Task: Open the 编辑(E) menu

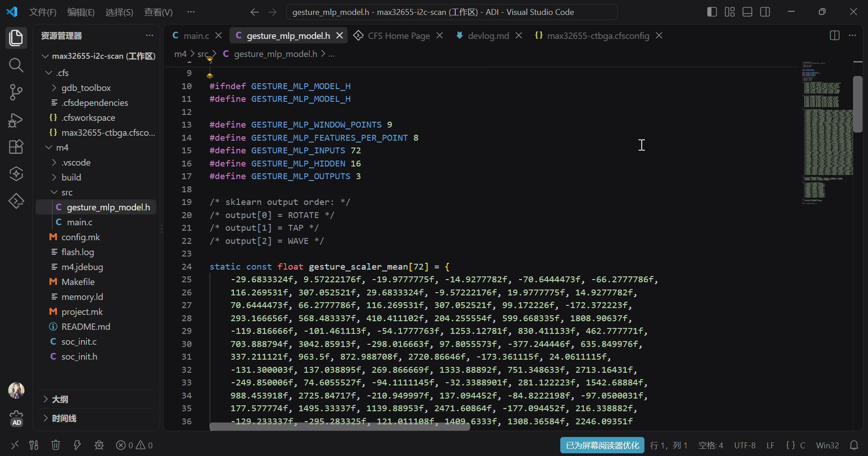Action: tap(81, 12)
